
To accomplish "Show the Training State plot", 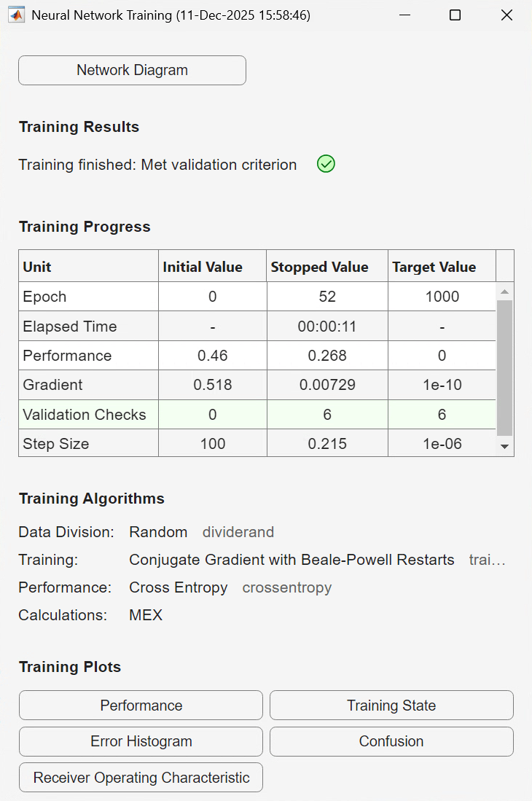I will pyautogui.click(x=391, y=706).
